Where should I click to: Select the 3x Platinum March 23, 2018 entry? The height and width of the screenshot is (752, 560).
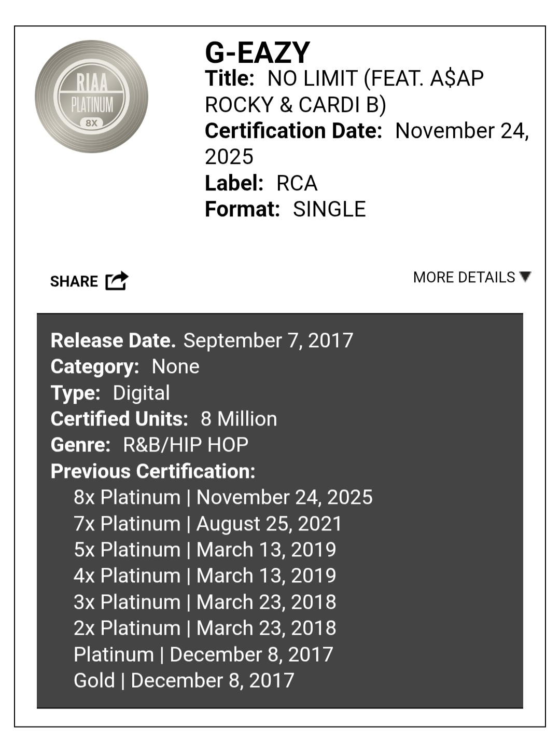point(205,602)
